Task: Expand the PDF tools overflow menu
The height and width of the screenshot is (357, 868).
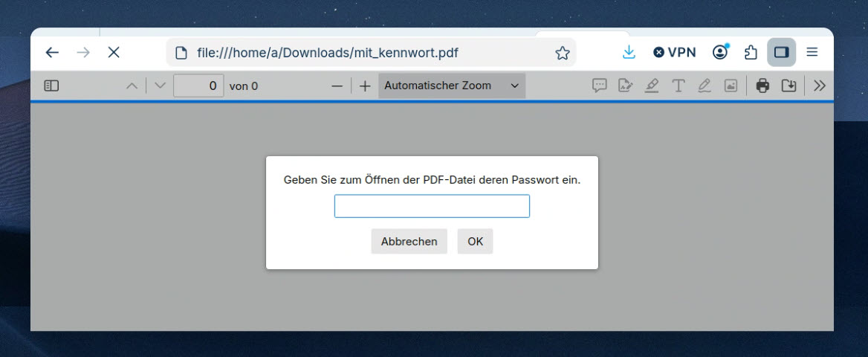Action: (819, 86)
